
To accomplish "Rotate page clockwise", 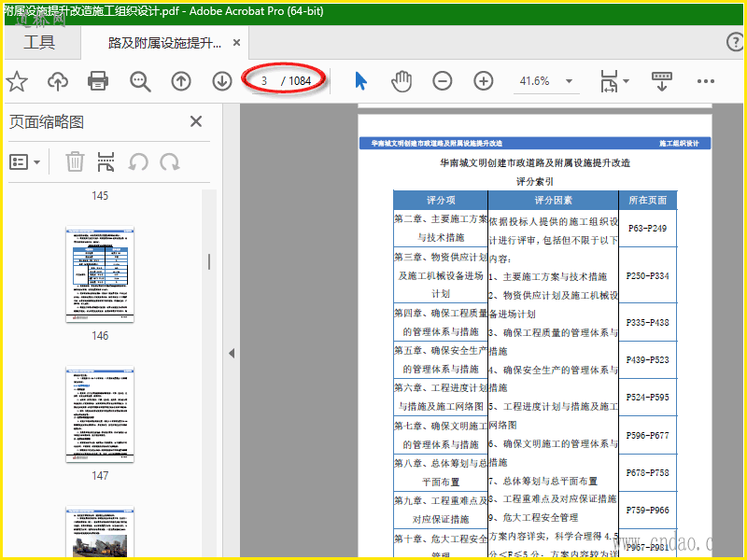I will (x=170, y=162).
